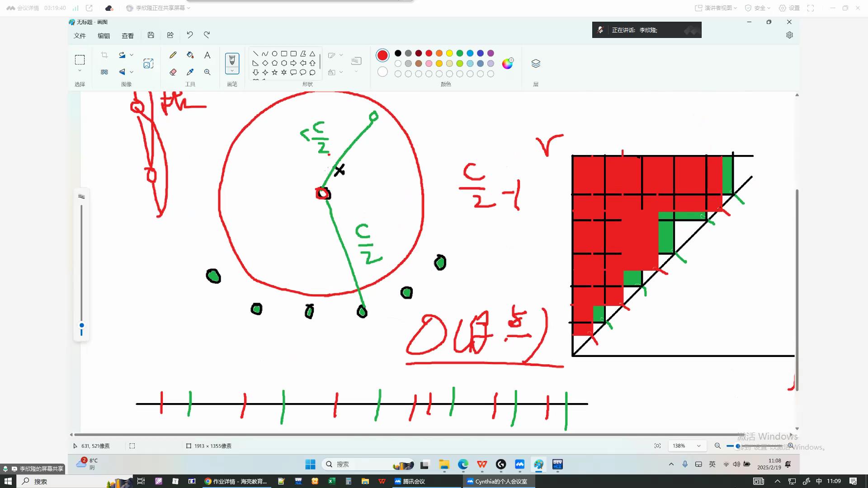The height and width of the screenshot is (488, 868).
Task: Pick the green color swatch
Action: 460,53
